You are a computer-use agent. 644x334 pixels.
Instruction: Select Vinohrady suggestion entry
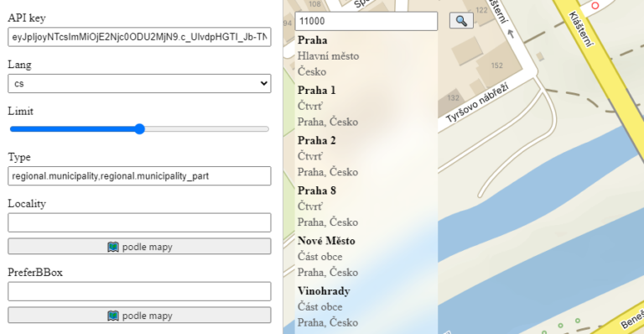tap(366, 306)
